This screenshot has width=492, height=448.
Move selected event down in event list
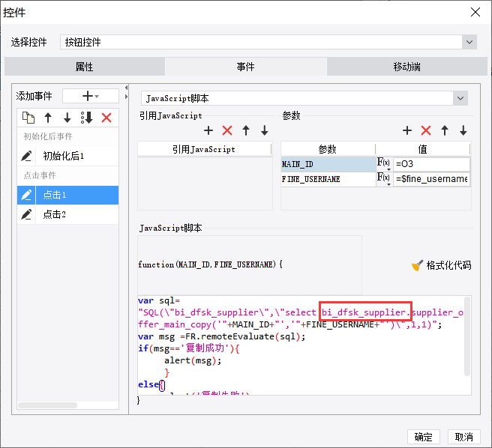coord(67,118)
